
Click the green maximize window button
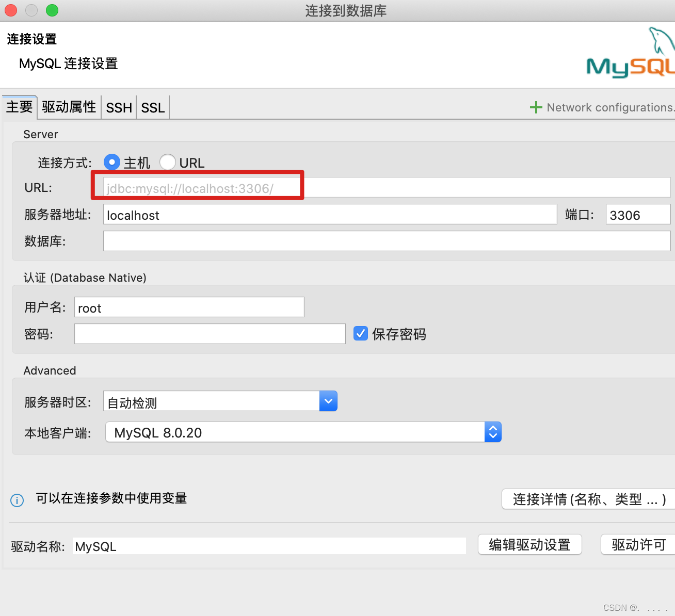[x=52, y=10]
